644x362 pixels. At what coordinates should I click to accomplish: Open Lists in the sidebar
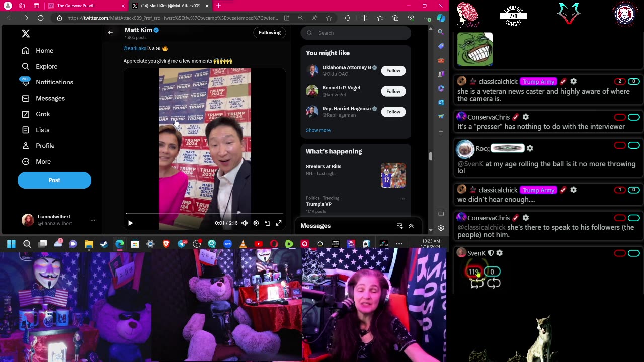coord(35,130)
